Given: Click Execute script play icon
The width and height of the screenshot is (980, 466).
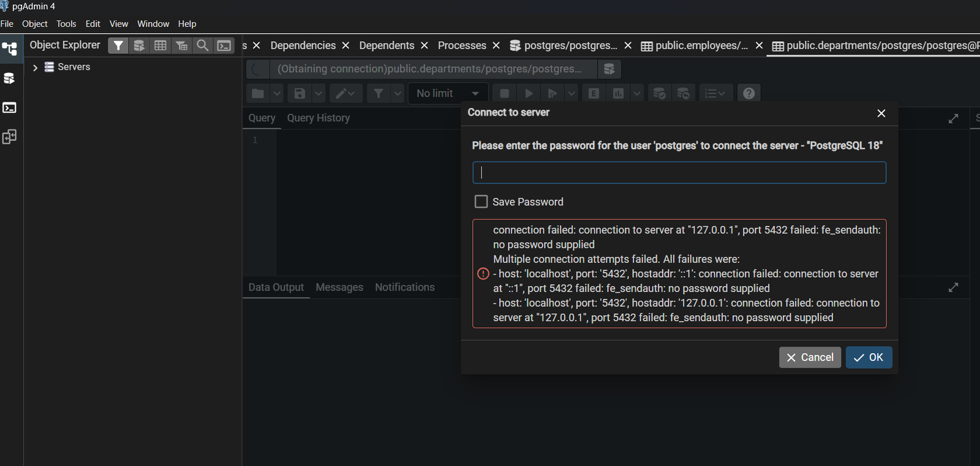Looking at the screenshot, I should tap(552, 93).
